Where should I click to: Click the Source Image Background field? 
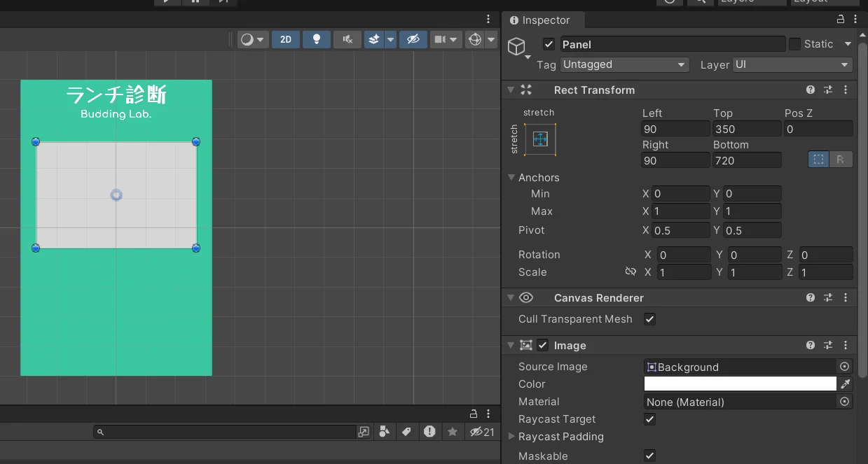(740, 367)
